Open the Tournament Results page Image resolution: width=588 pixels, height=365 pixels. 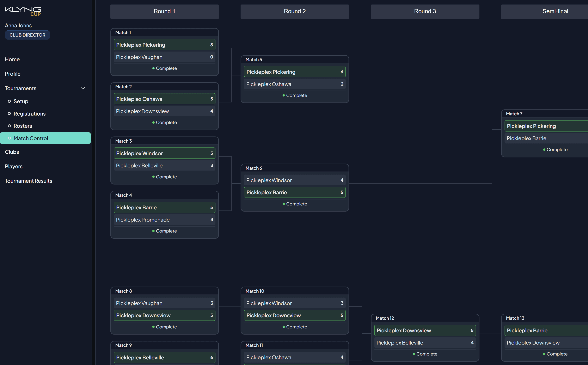click(28, 181)
